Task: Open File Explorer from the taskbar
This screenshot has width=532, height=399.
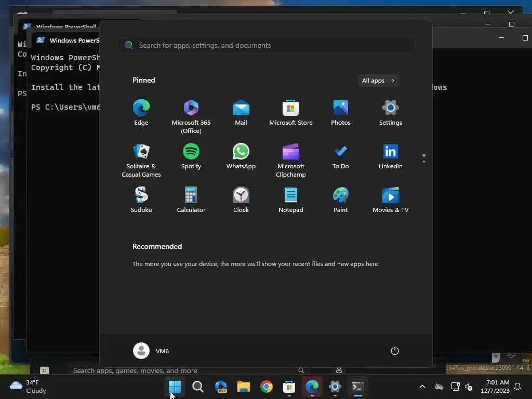Action: (x=244, y=387)
